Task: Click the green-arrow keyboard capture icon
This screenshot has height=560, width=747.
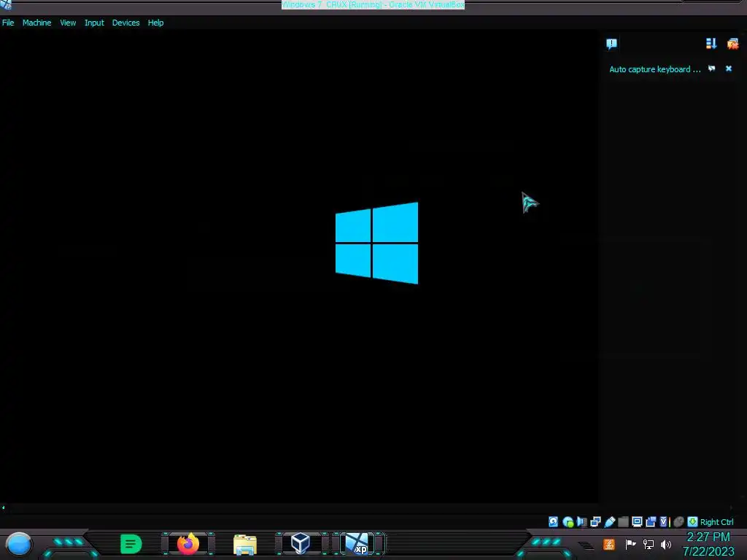Action: point(693,522)
